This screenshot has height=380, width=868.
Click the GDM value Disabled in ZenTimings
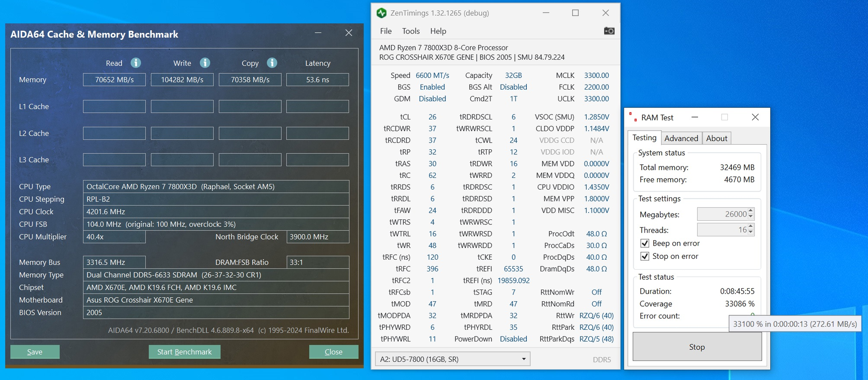432,99
